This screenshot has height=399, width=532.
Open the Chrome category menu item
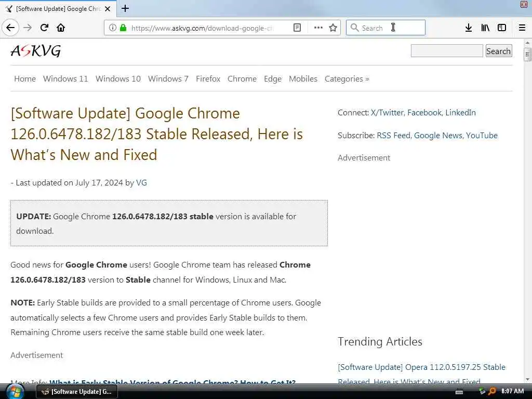242,79
